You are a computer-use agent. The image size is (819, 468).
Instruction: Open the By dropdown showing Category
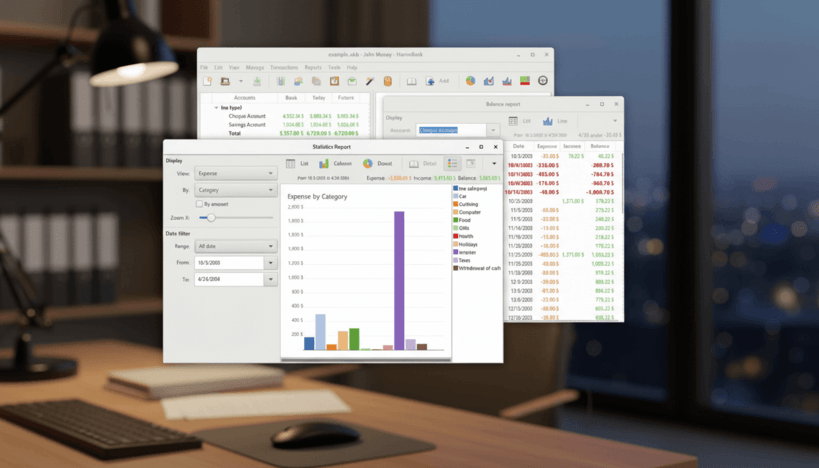pos(236,189)
